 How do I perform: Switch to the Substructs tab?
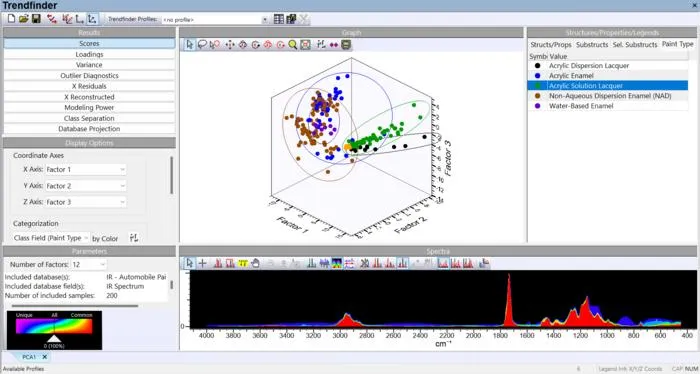coord(592,45)
